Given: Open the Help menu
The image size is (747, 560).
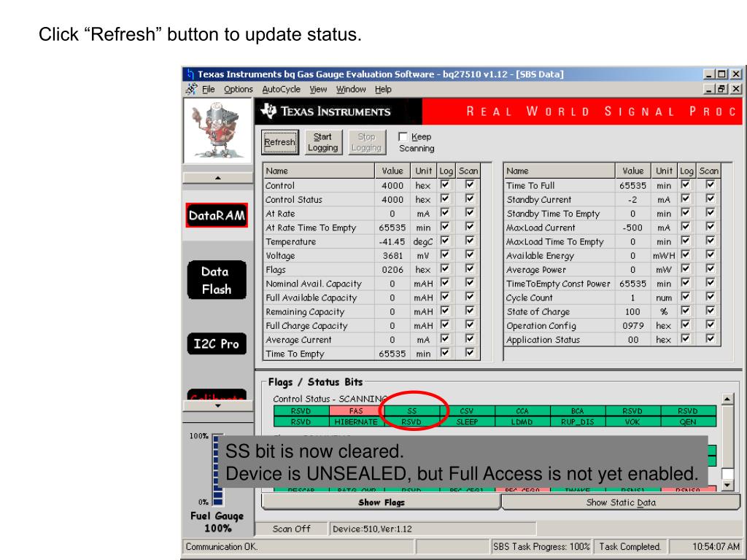Looking at the screenshot, I should 382,89.
